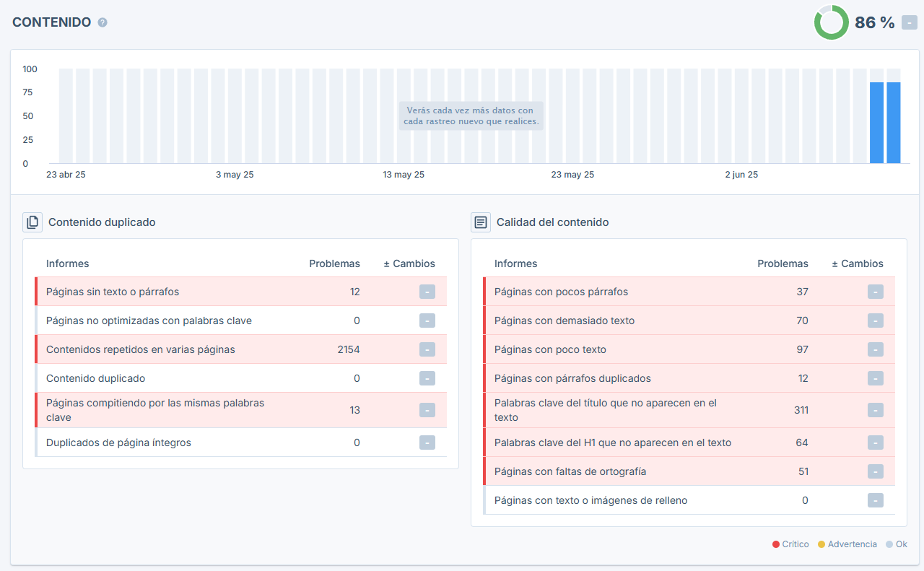Open Contenidos repetidos en varias páginas report
Viewport: 924px width, 571px height.
240,349
